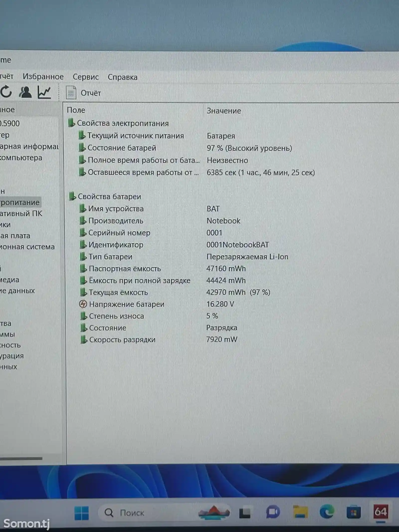Click the sidebar horizontal scrollbar

click(x=21, y=458)
